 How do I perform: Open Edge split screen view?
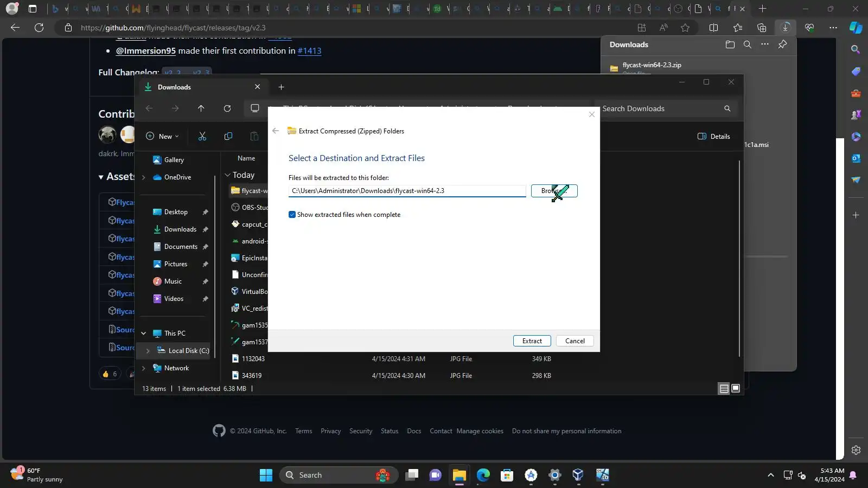click(714, 28)
